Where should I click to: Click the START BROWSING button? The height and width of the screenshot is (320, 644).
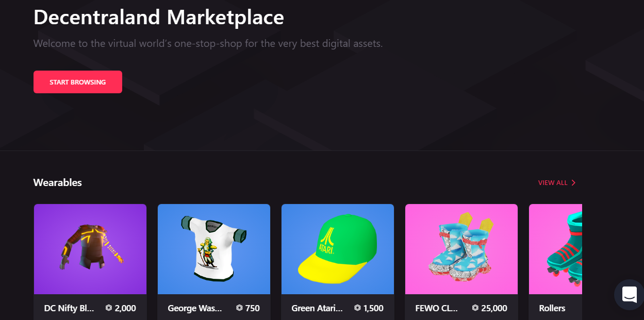78,82
